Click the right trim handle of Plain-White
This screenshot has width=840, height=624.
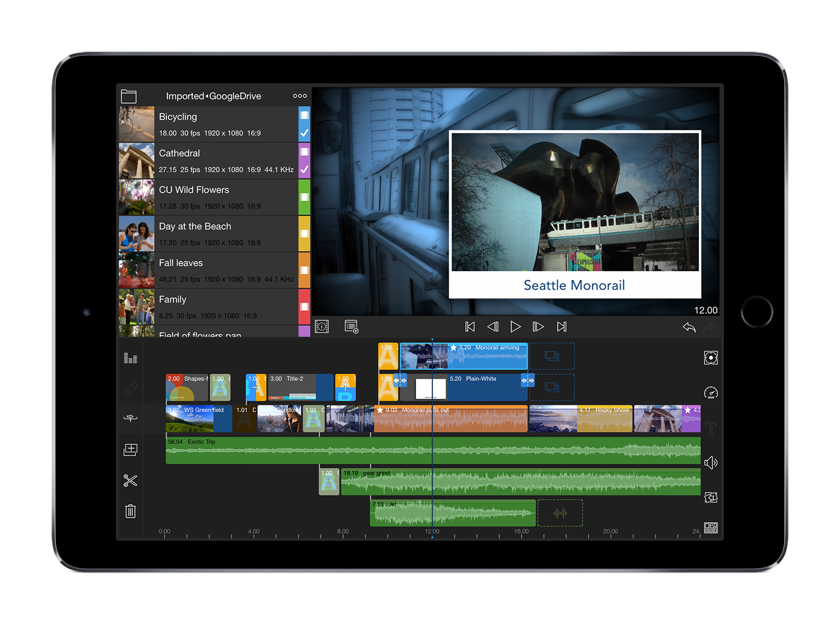[528, 380]
